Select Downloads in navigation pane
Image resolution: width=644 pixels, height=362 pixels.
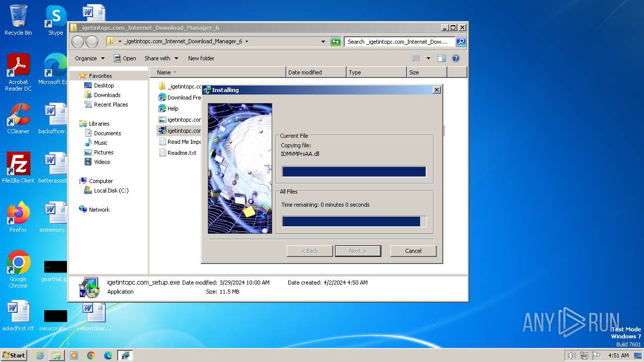click(x=107, y=95)
